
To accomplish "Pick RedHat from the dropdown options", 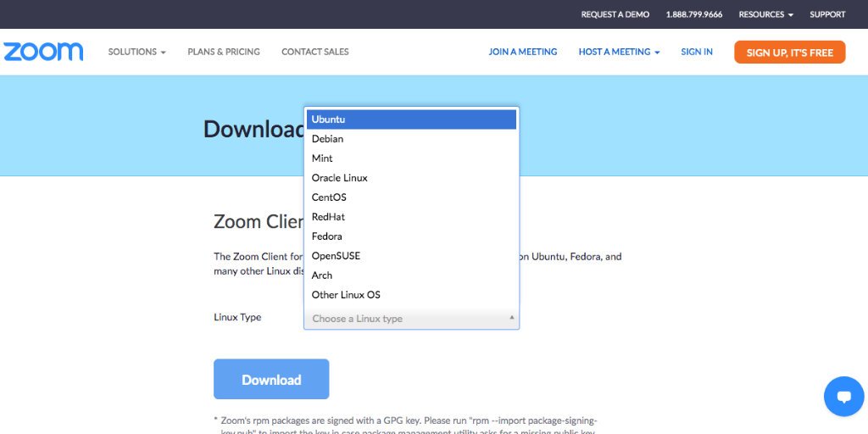I will [411, 216].
